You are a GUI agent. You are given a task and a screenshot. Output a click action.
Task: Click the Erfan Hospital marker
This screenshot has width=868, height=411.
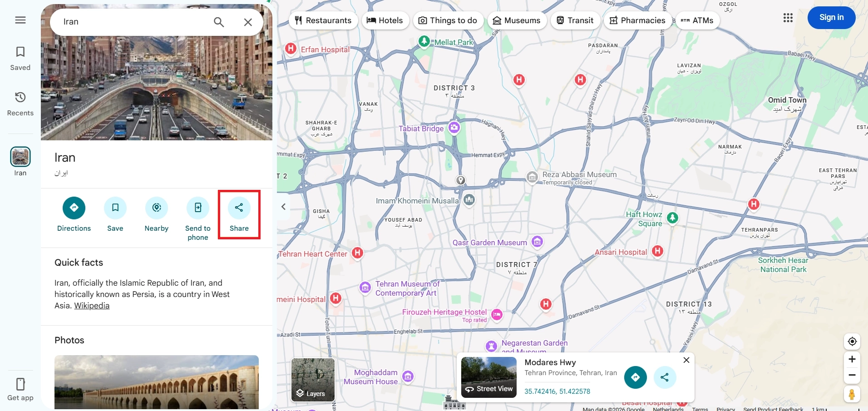[x=291, y=48]
